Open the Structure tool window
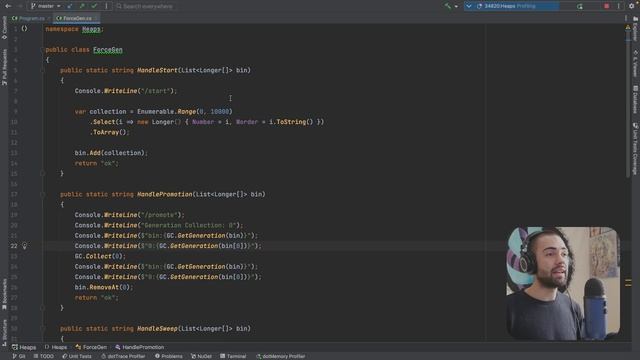Image resolution: width=640 pixels, height=360 pixels. coord(4,333)
